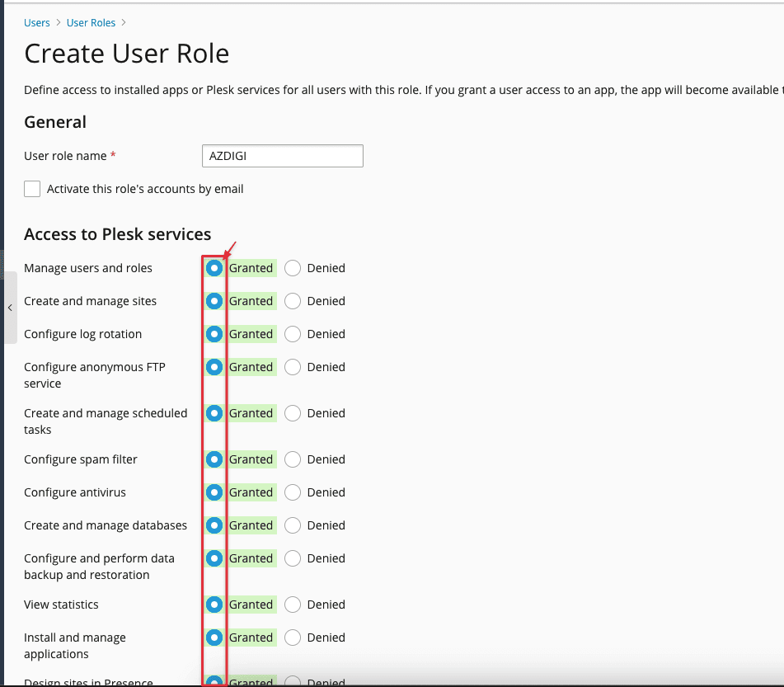Set Configure log rotation to Denied
784x687 pixels.
293,334
